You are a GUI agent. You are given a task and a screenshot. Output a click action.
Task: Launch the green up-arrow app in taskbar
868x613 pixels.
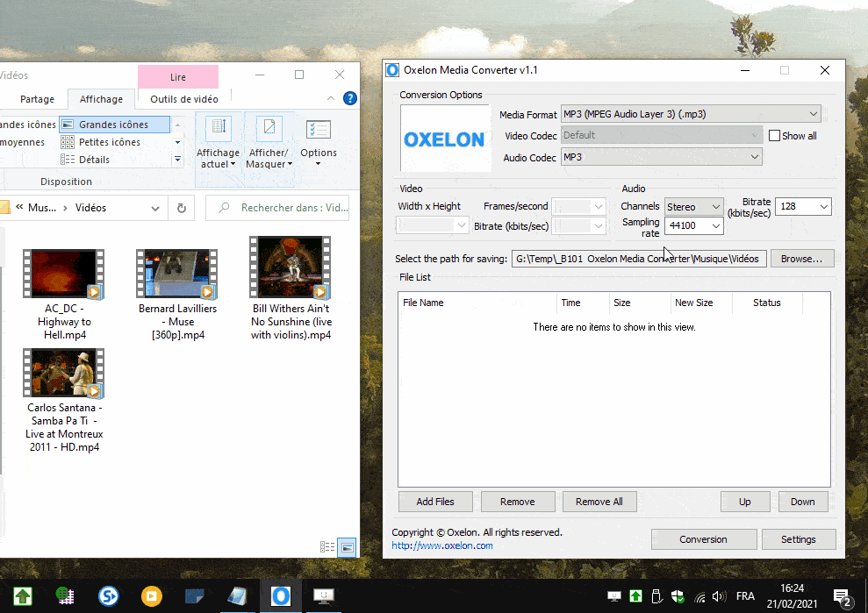23,595
